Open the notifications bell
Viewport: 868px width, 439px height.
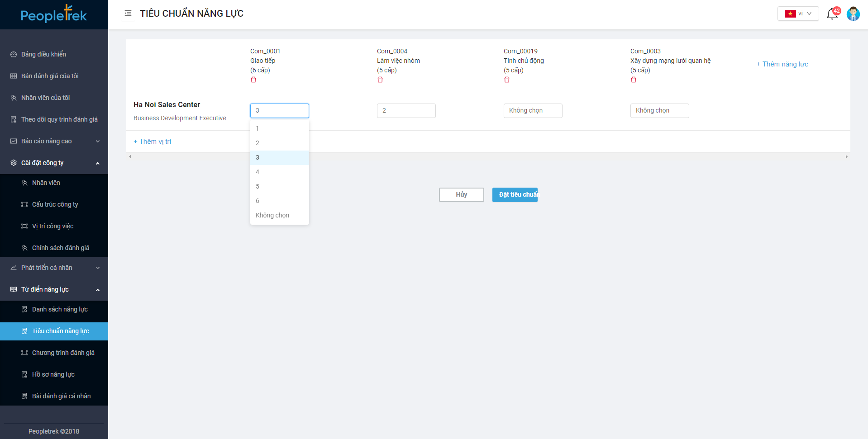coord(832,14)
